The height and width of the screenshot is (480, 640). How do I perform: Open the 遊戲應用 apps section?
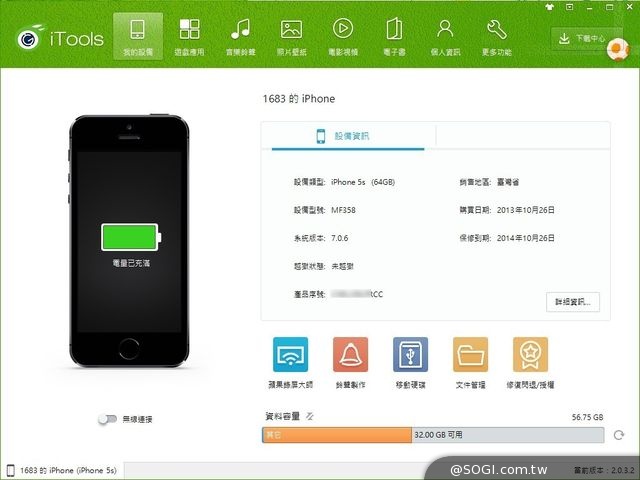(x=189, y=36)
